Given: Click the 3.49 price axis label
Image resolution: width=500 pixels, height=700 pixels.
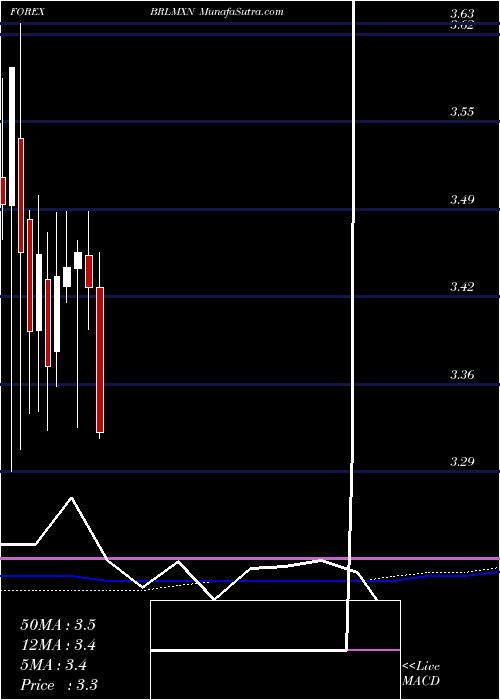Looking at the screenshot, I should (x=462, y=199).
